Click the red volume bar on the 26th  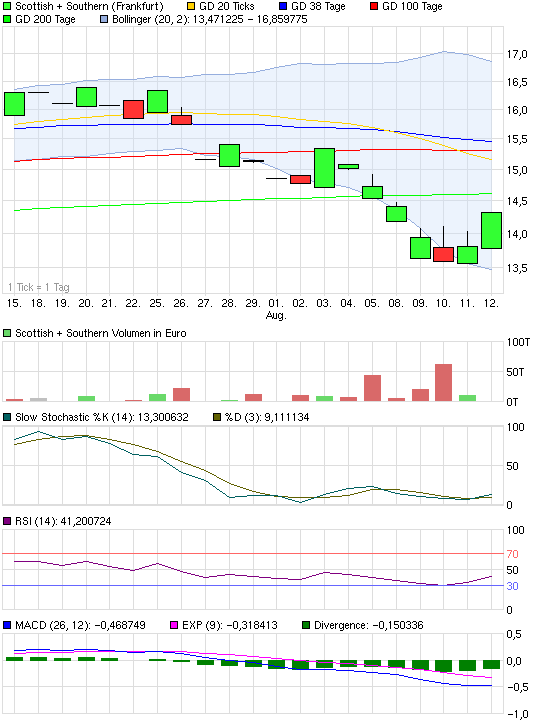tap(181, 394)
